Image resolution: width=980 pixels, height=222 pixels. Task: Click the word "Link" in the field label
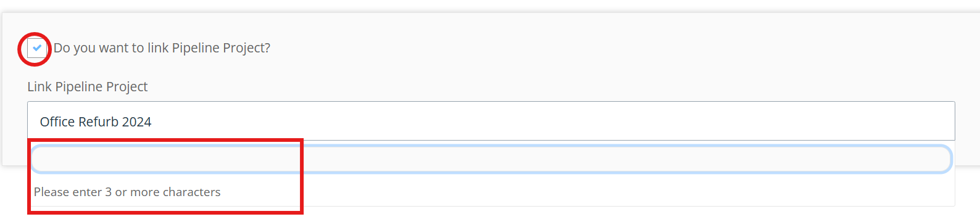click(x=39, y=86)
